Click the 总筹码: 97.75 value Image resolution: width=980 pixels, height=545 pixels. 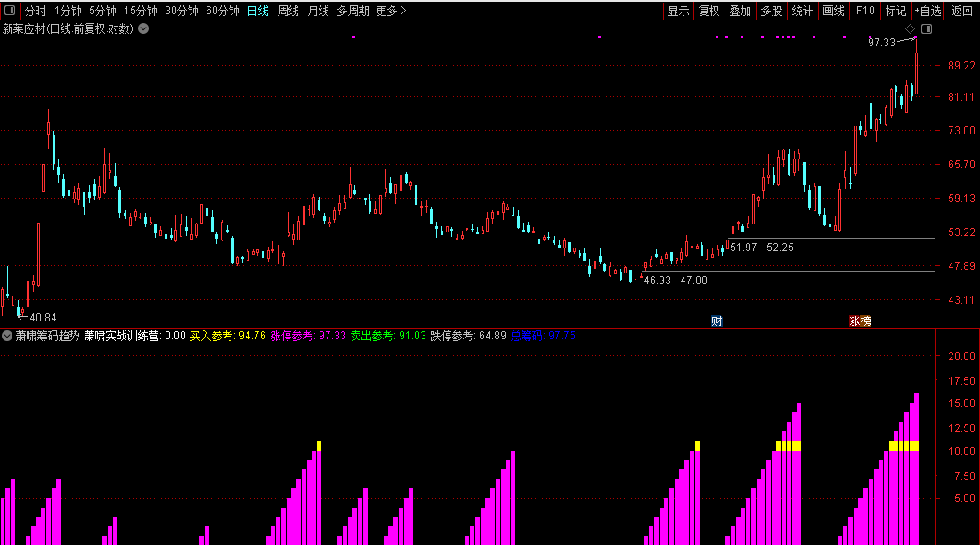point(543,336)
